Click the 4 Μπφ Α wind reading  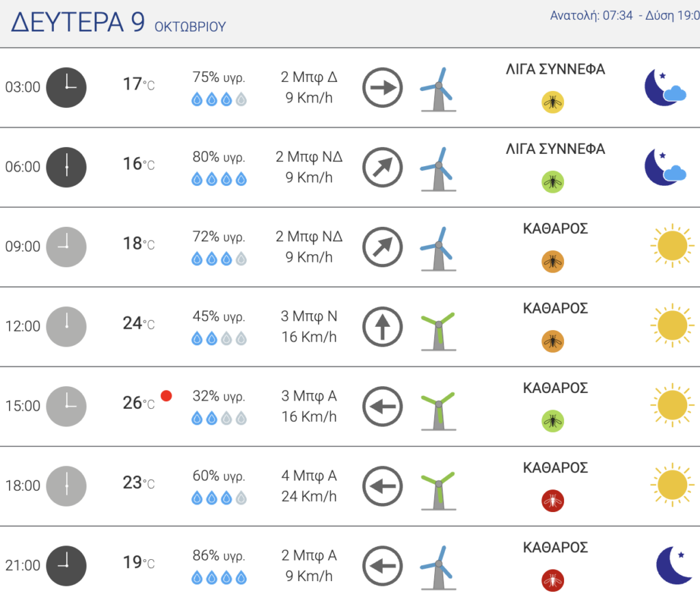309,476
